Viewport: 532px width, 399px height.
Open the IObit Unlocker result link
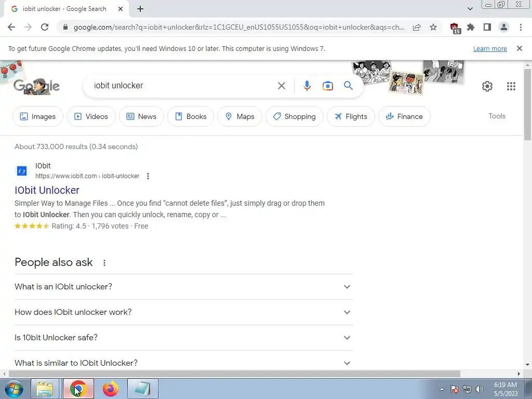pyautogui.click(x=47, y=190)
